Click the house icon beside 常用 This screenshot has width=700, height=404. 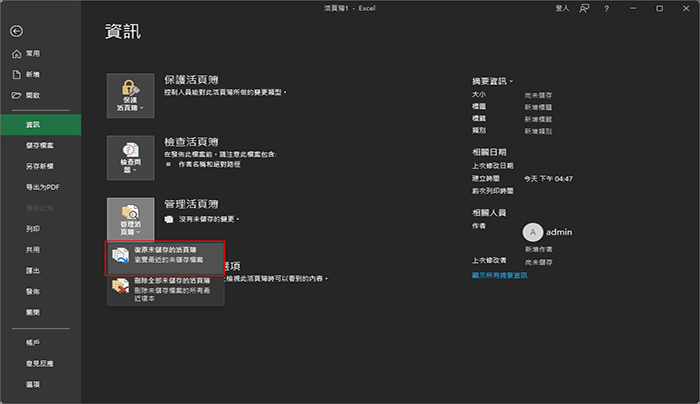(x=17, y=54)
